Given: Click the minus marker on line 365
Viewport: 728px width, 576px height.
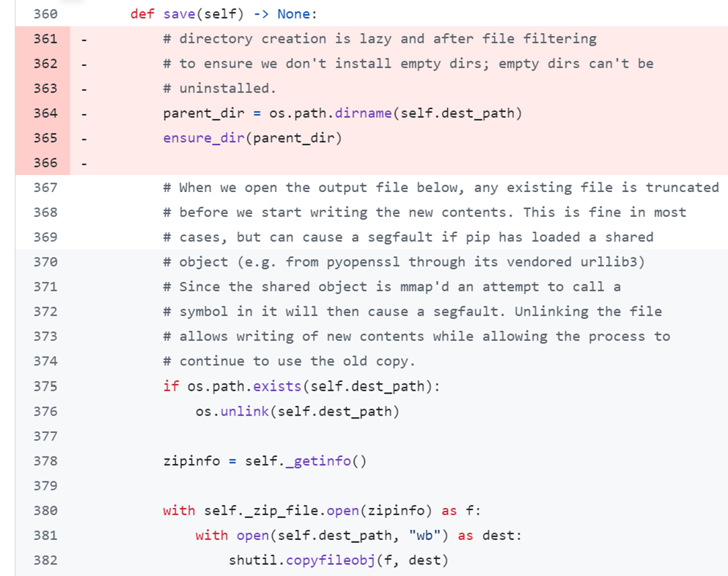Looking at the screenshot, I should pos(84,139).
